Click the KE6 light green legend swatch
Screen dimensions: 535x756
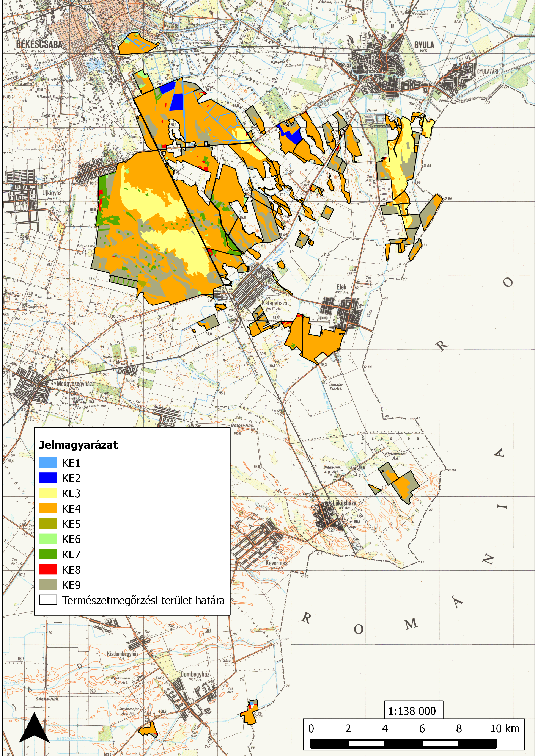(x=48, y=539)
